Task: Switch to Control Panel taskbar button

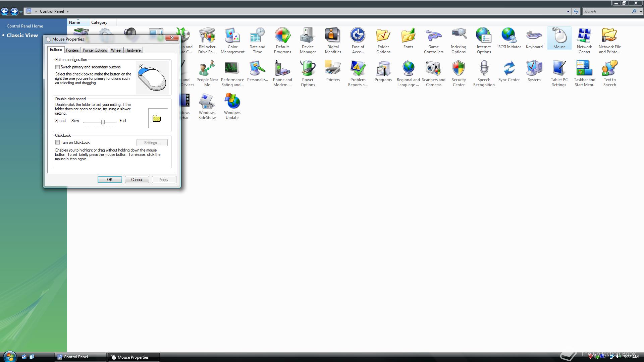Action: click(80, 357)
